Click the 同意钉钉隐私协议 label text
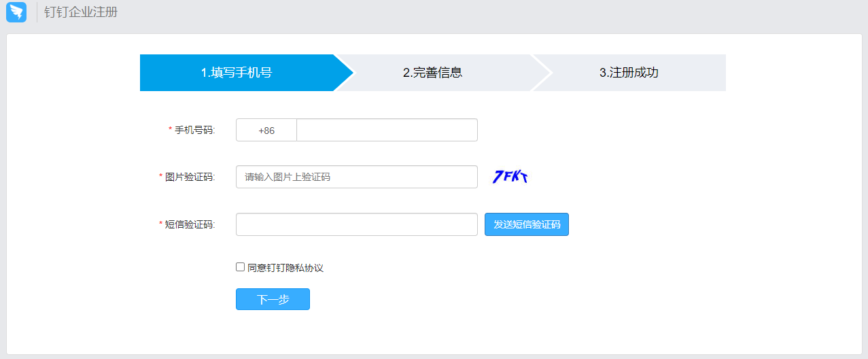This screenshot has width=868, height=359. point(285,268)
